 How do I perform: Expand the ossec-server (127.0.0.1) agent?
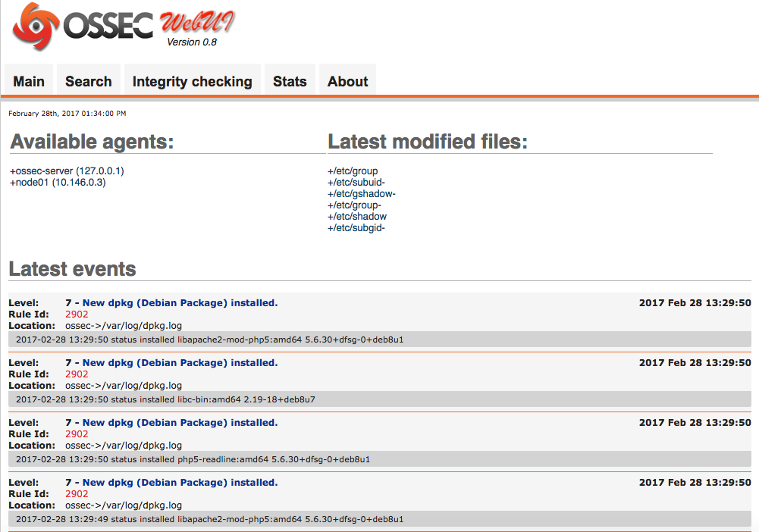click(67, 171)
